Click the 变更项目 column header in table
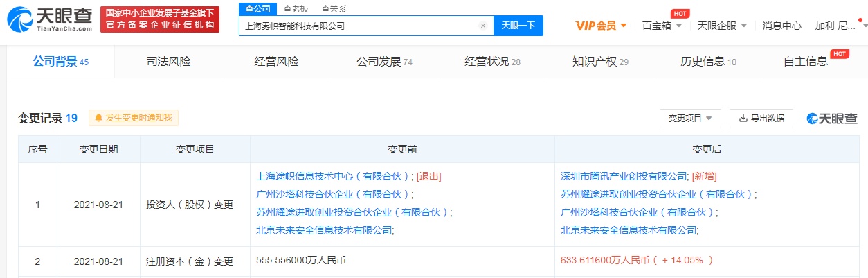This screenshot has height=278, width=868. pos(195,149)
